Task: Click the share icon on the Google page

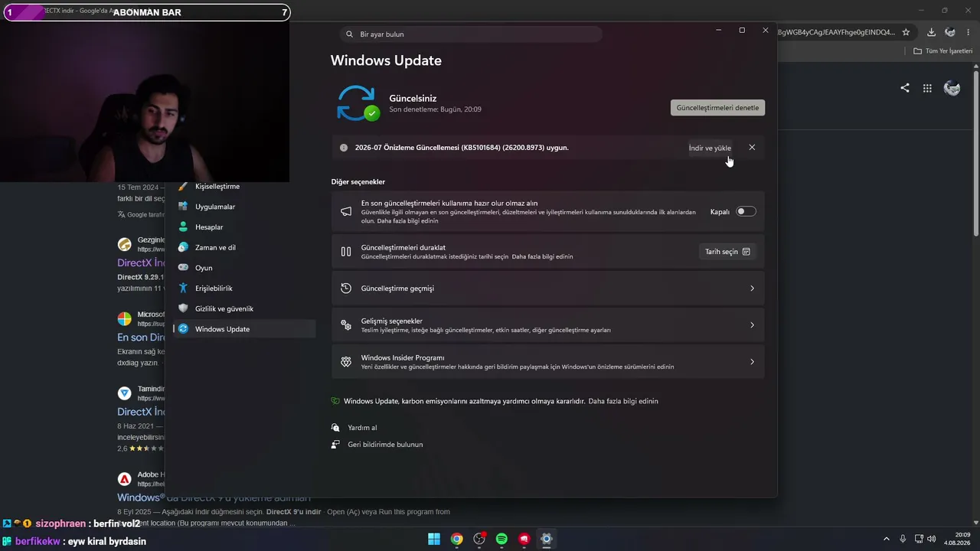Action: click(x=905, y=88)
